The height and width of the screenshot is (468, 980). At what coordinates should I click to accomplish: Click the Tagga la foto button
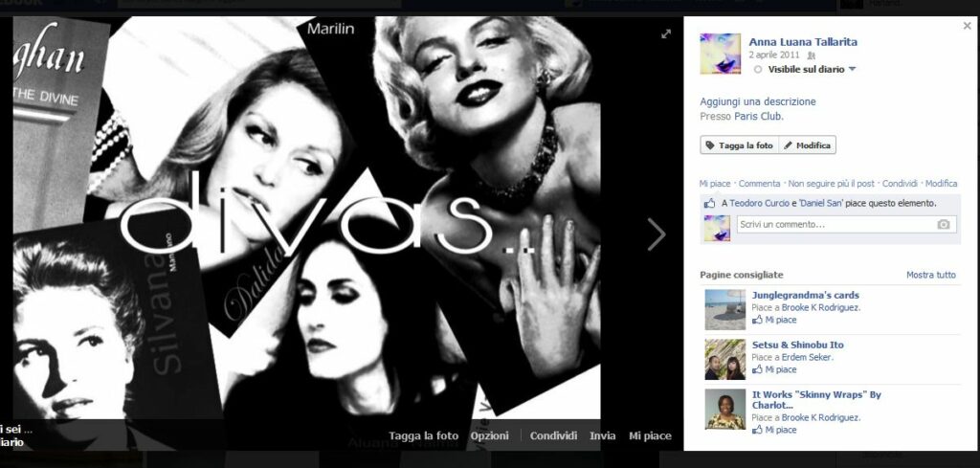click(x=740, y=145)
